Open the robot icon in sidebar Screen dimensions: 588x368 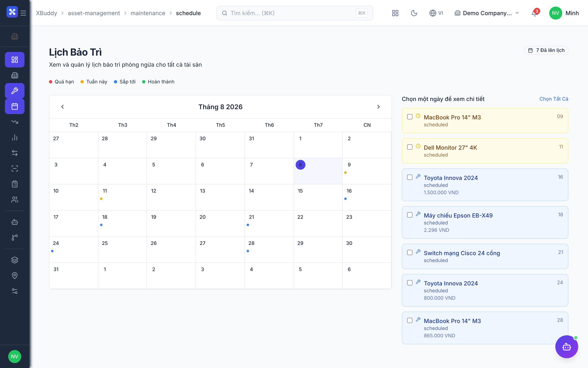tap(14, 222)
